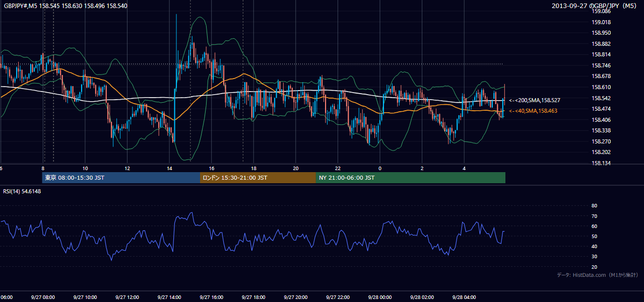Click the RSI 70 level label

pos(594,216)
